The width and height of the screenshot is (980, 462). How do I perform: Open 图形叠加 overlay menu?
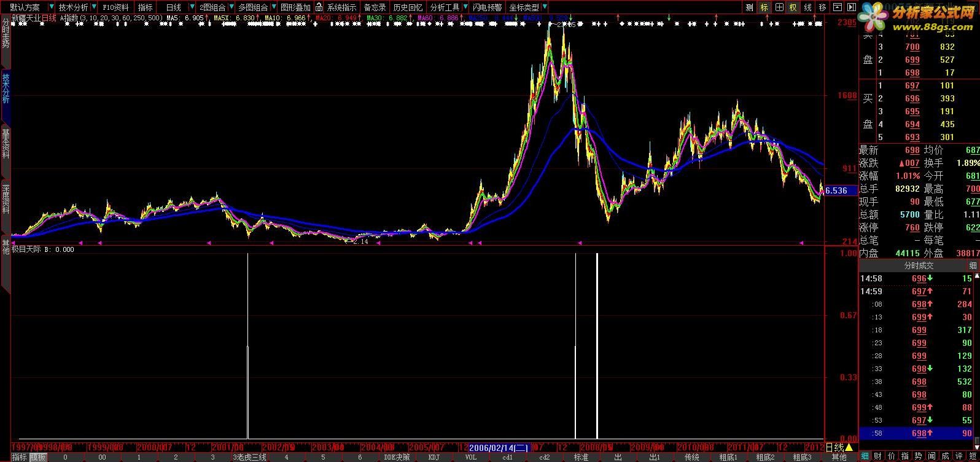pyautogui.click(x=295, y=7)
